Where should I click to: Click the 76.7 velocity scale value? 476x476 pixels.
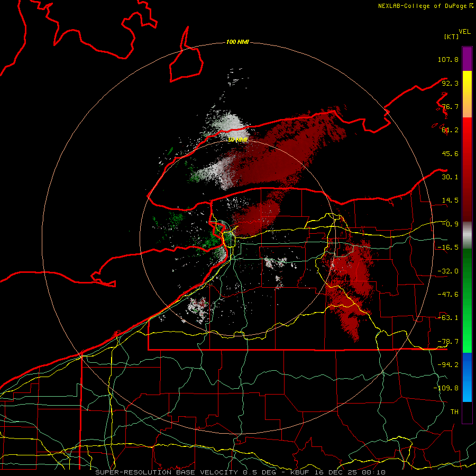pyautogui.click(x=450, y=106)
